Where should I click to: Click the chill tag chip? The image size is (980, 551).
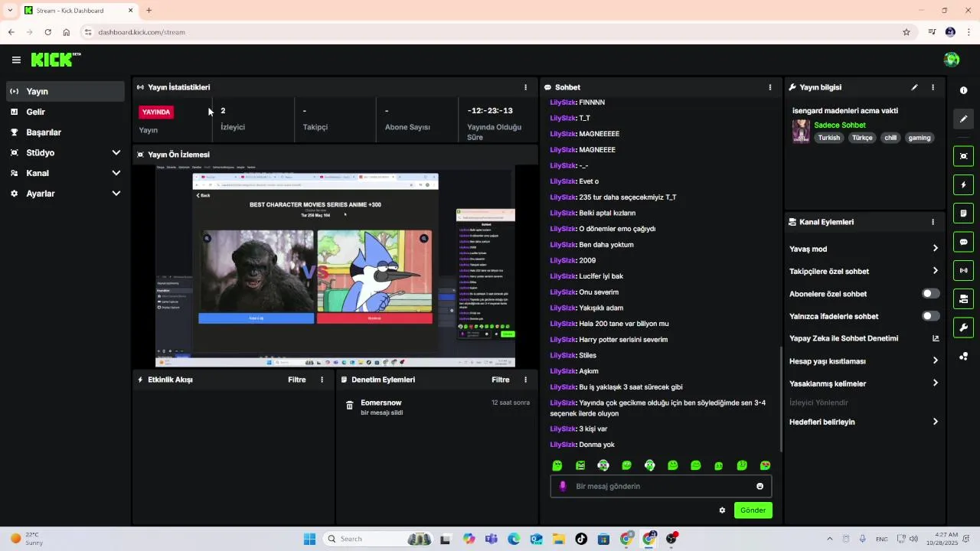coord(890,138)
